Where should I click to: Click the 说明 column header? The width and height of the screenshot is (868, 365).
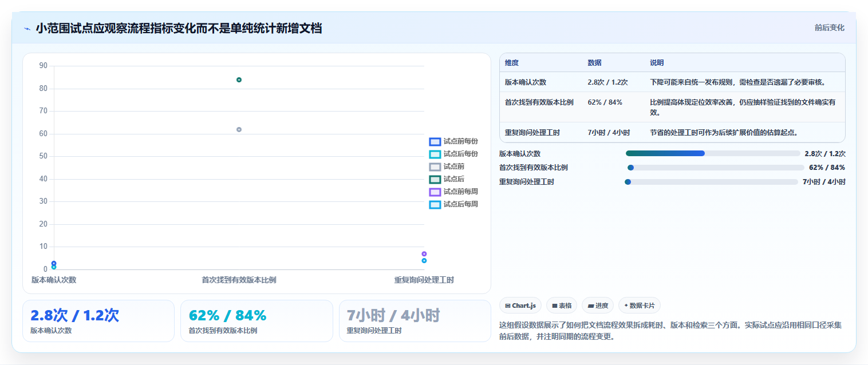657,63
